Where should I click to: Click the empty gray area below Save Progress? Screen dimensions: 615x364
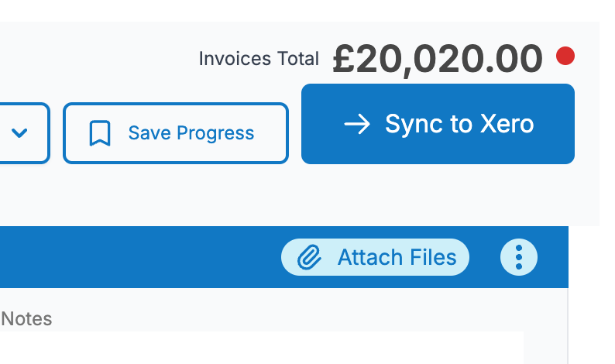point(176,194)
